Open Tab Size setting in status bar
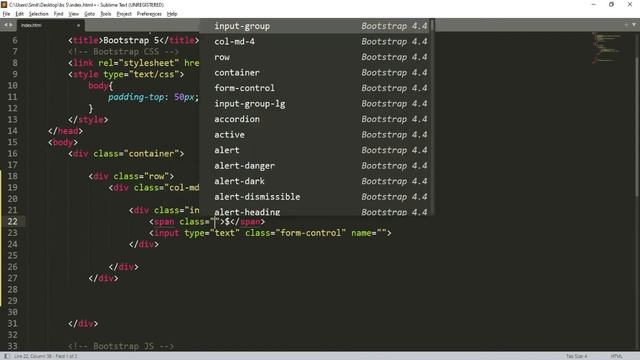 pos(576,356)
